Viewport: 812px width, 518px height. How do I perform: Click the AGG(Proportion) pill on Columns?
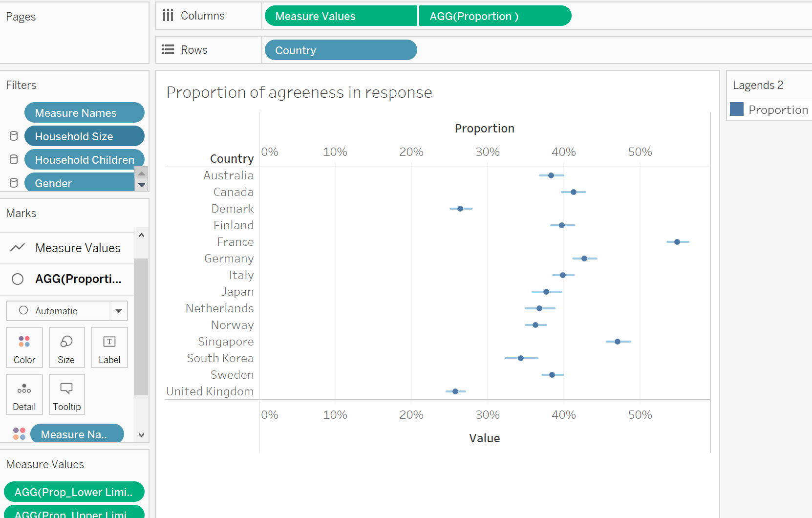(494, 16)
